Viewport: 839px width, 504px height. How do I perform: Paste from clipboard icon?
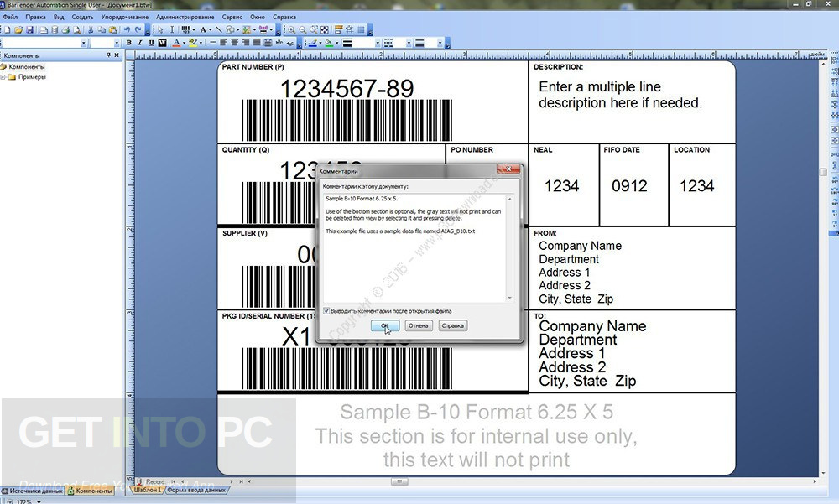coord(113,30)
